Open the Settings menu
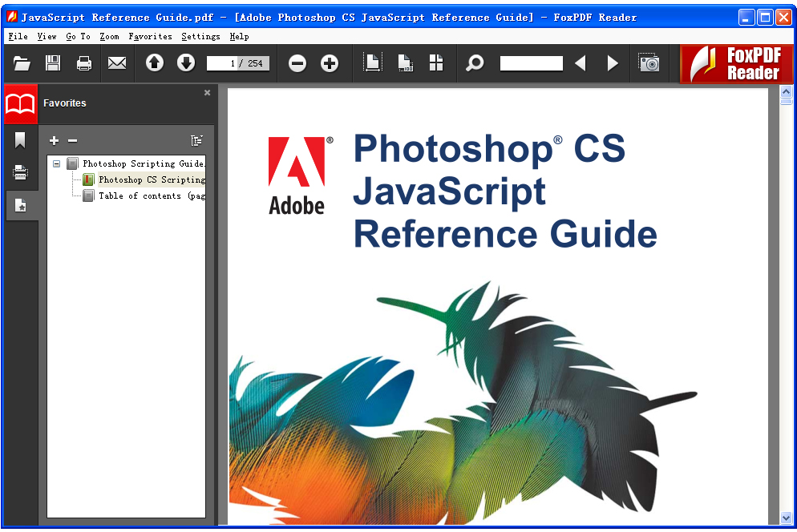This screenshot has width=797, height=532. click(x=200, y=37)
